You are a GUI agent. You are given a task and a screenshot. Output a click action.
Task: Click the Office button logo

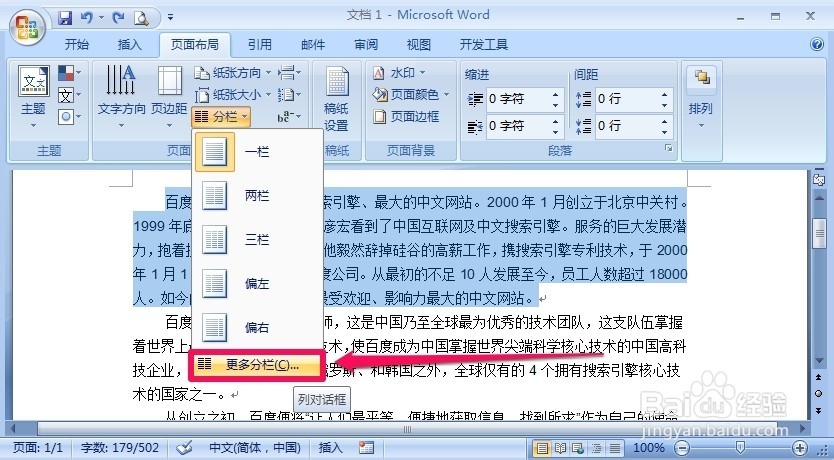click(x=28, y=27)
